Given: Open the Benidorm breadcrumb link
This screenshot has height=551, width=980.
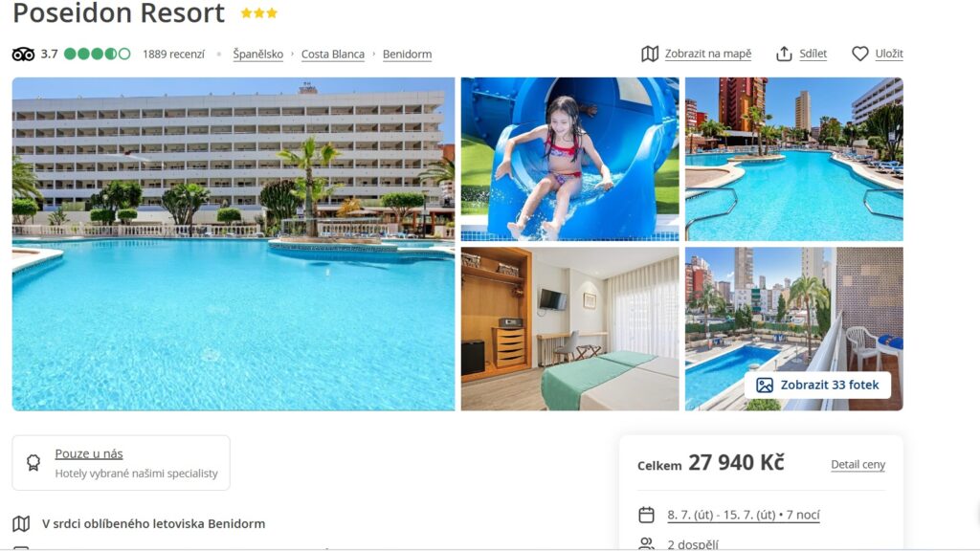Looking at the screenshot, I should click(407, 55).
